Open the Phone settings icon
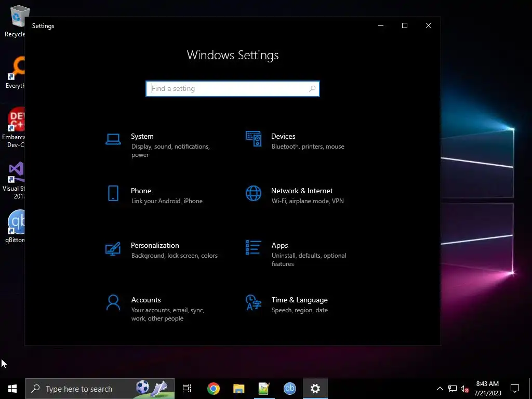The height and width of the screenshot is (399, 532). tap(113, 193)
